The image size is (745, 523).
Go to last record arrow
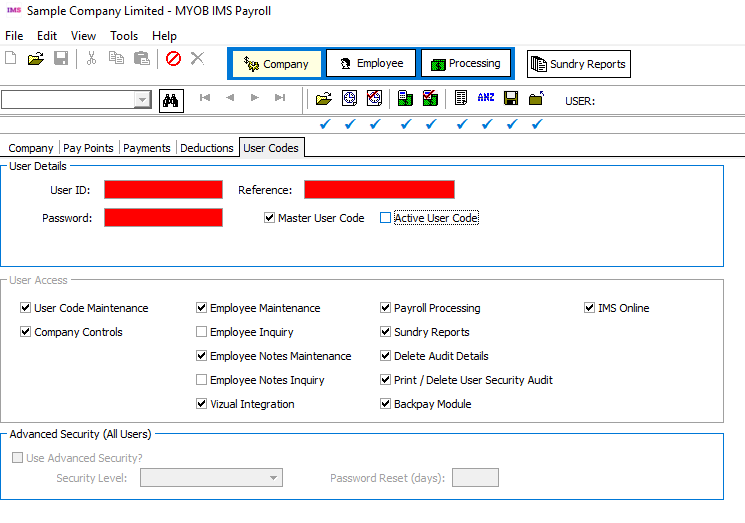coord(280,97)
